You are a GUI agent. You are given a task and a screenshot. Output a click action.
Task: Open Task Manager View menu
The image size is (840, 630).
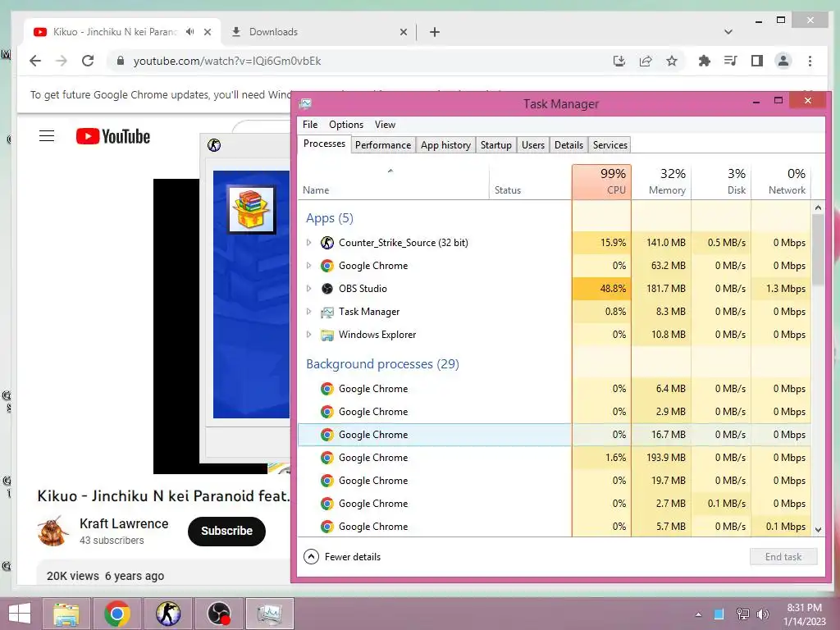pyautogui.click(x=386, y=125)
